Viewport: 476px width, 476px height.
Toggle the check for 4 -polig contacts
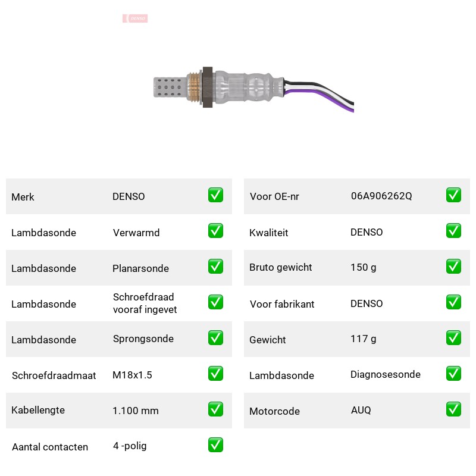[x=215, y=444]
